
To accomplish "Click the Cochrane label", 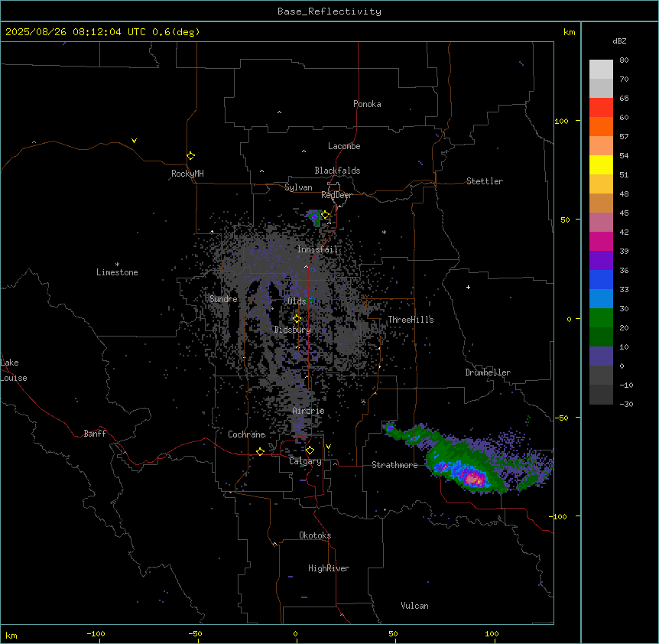I will pos(246,434).
